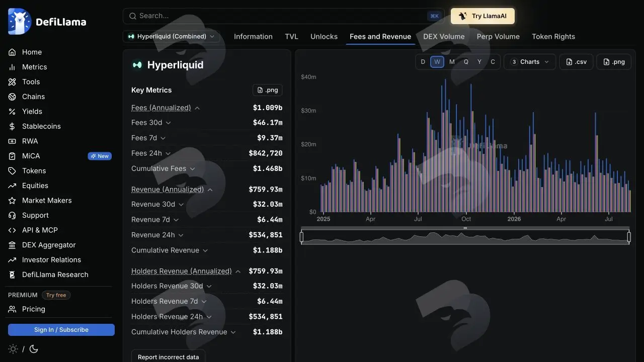Toggle the cumulative C chart option
This screenshot has height=362, width=644.
[x=493, y=62]
